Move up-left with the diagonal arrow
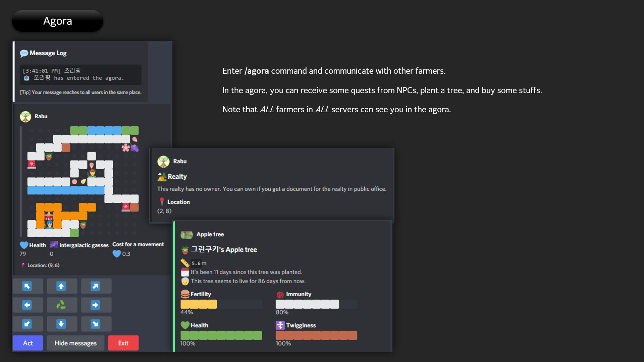Viewport: 644px width, 362px height. click(28, 286)
